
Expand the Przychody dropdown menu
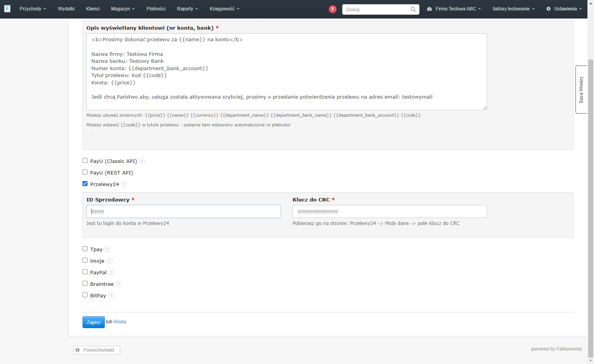(33, 9)
